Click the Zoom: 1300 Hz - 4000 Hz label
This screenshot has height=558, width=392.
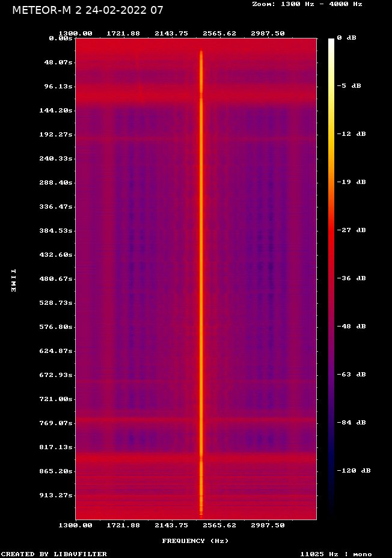click(307, 4)
